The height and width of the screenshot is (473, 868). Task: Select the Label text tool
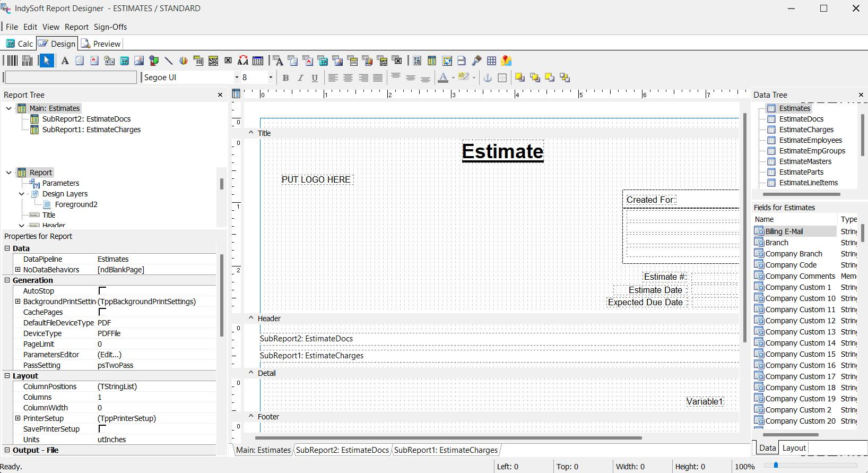(x=65, y=61)
